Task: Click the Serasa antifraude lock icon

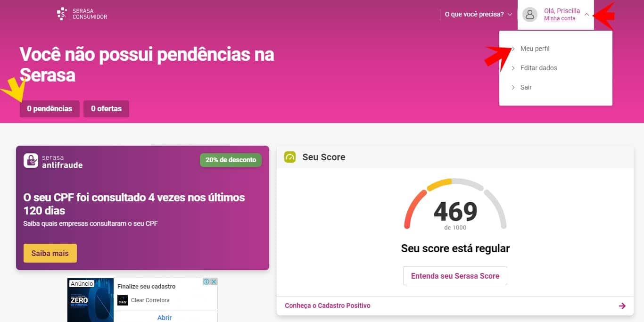Action: tap(31, 161)
